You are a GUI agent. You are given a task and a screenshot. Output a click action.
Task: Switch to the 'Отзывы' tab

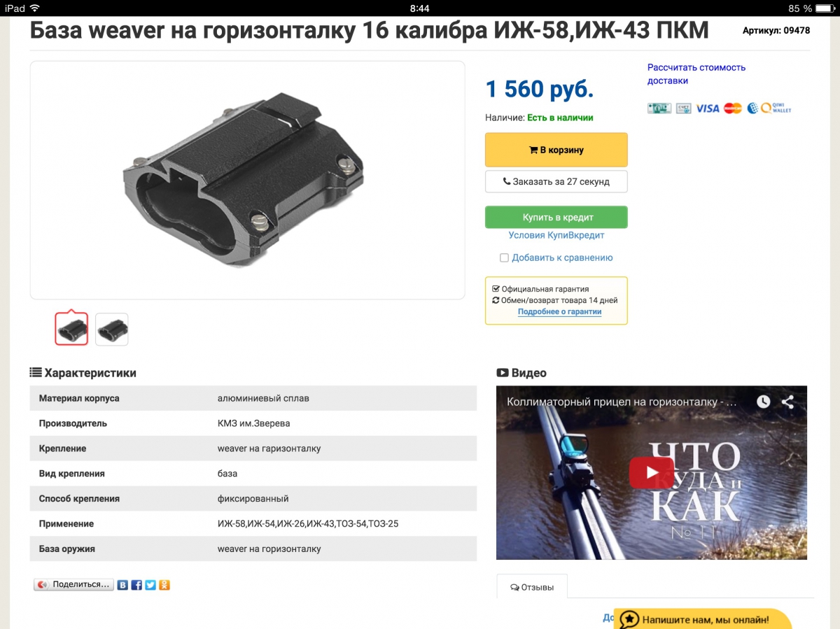(x=532, y=587)
